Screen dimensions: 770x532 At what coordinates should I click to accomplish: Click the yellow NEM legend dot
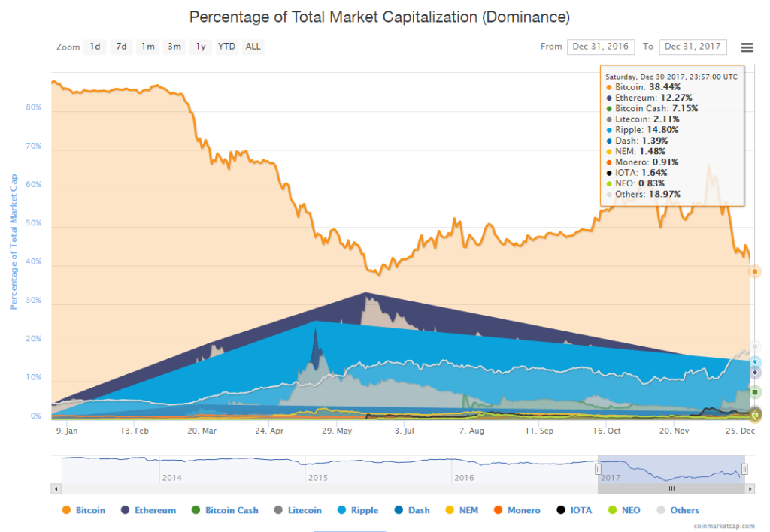tap(451, 510)
